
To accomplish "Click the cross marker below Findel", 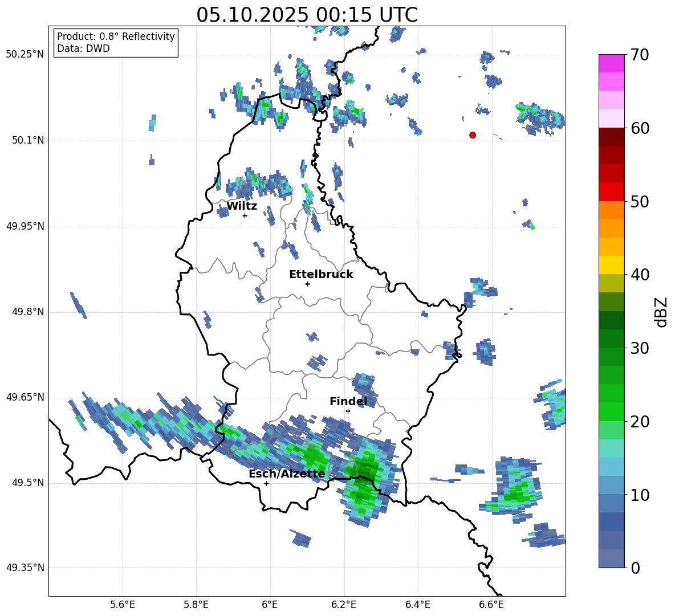I will click(348, 411).
